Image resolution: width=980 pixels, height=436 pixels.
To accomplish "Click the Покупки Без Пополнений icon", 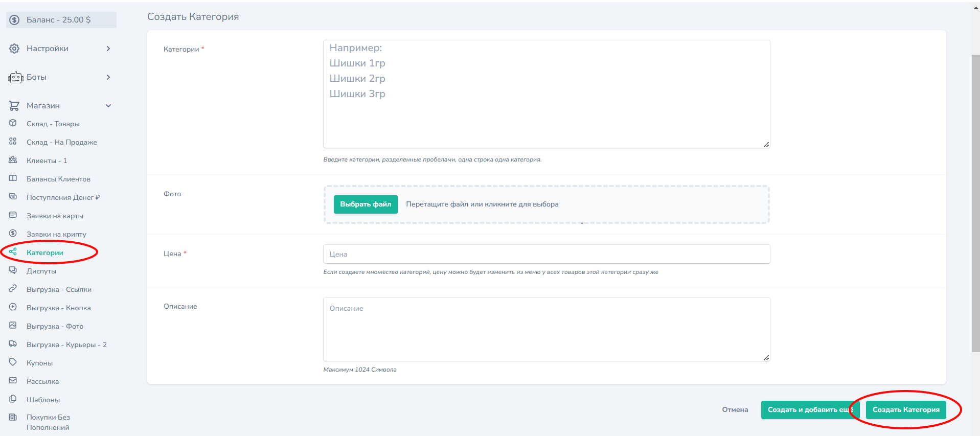I will [x=13, y=418].
